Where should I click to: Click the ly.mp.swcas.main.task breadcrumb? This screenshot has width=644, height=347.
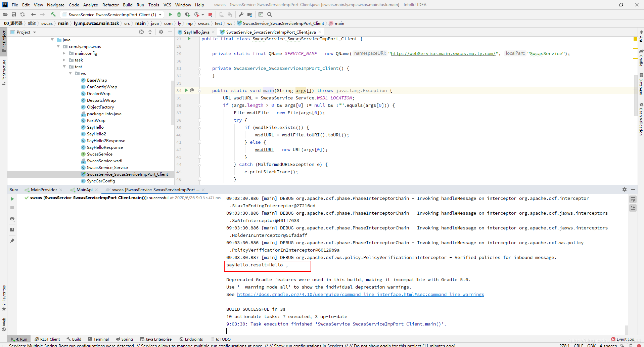(96, 23)
